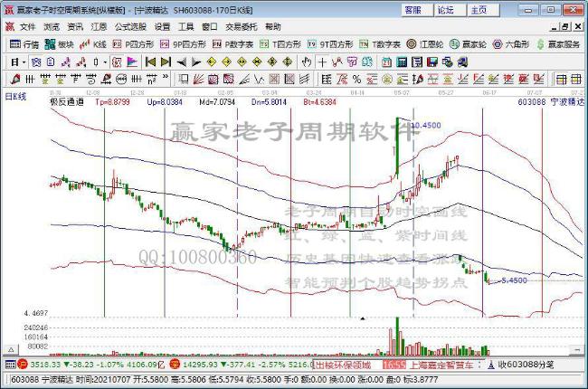Open the 9P四方形 tool
588x389 pixels.
(183, 44)
